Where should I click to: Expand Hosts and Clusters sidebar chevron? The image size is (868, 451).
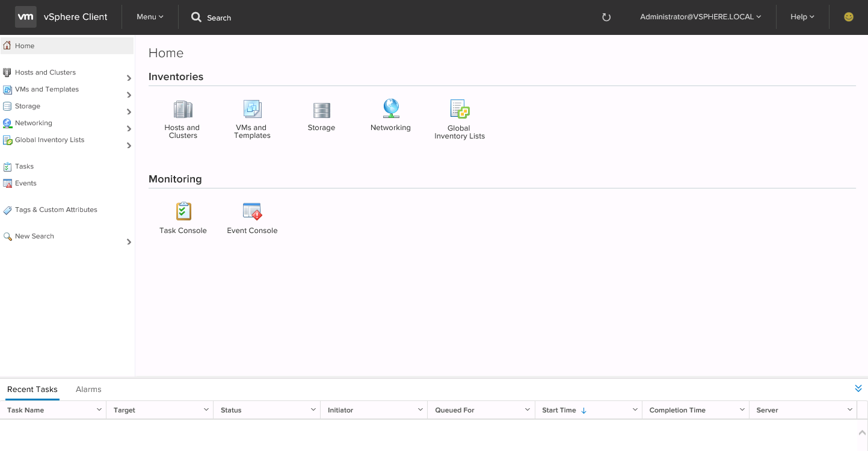(x=129, y=78)
